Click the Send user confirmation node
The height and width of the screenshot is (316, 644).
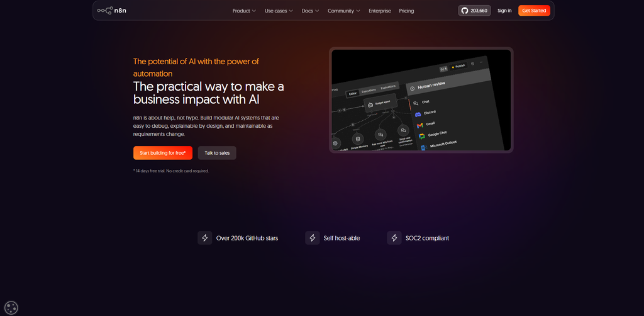[x=403, y=130]
